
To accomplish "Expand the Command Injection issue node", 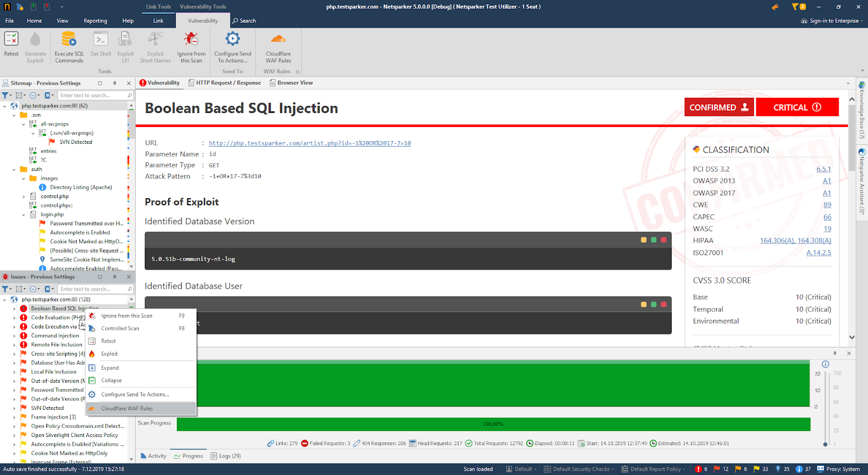I will (14, 336).
